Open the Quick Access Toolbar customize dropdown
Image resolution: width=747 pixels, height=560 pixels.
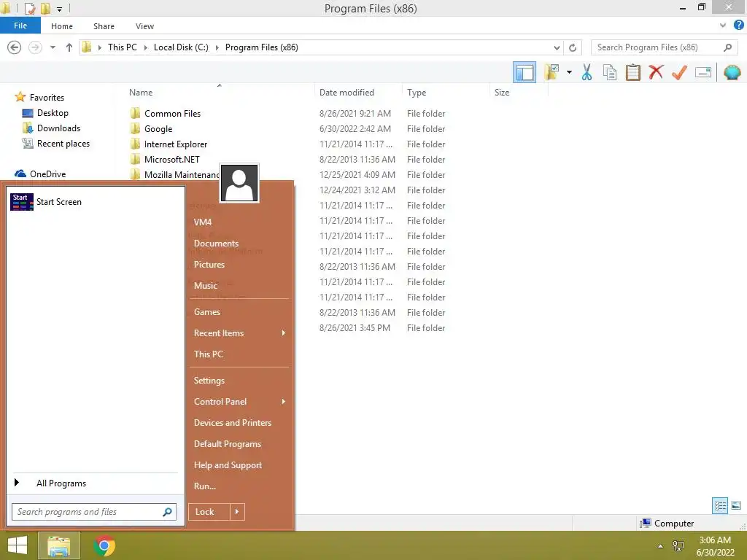pyautogui.click(x=59, y=9)
